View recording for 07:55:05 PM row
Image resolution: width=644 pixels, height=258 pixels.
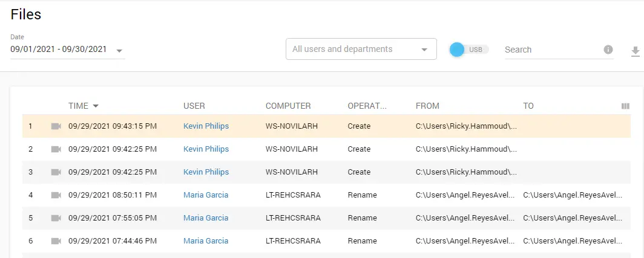point(56,218)
